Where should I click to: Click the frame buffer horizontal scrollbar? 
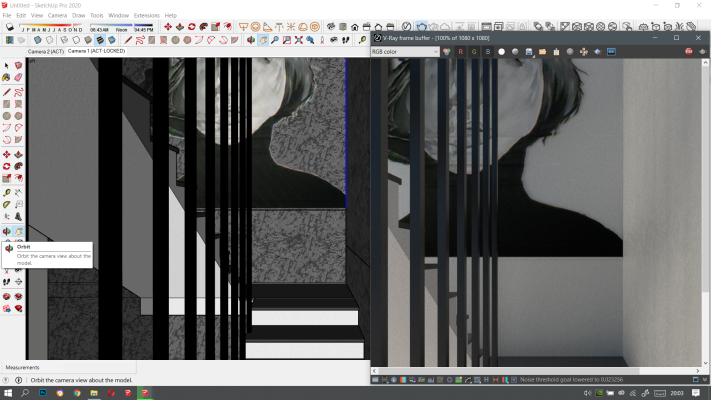[x=536, y=371]
